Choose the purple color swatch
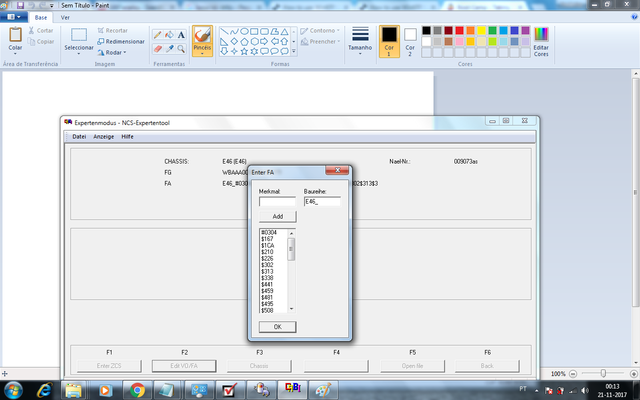 (x=526, y=31)
